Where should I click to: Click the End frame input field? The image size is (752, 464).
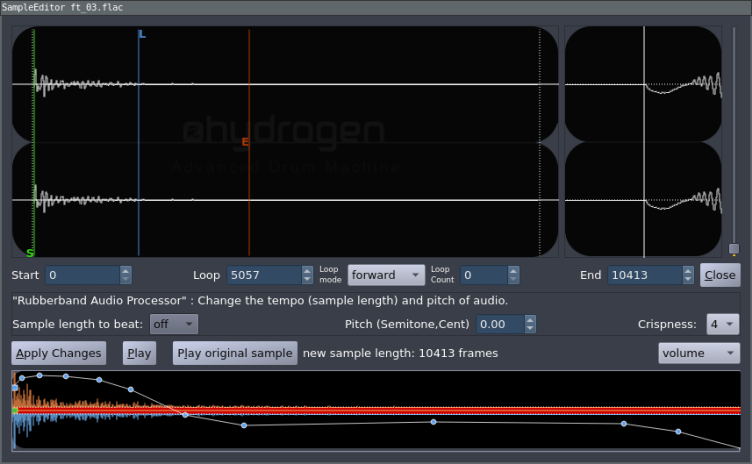643,275
